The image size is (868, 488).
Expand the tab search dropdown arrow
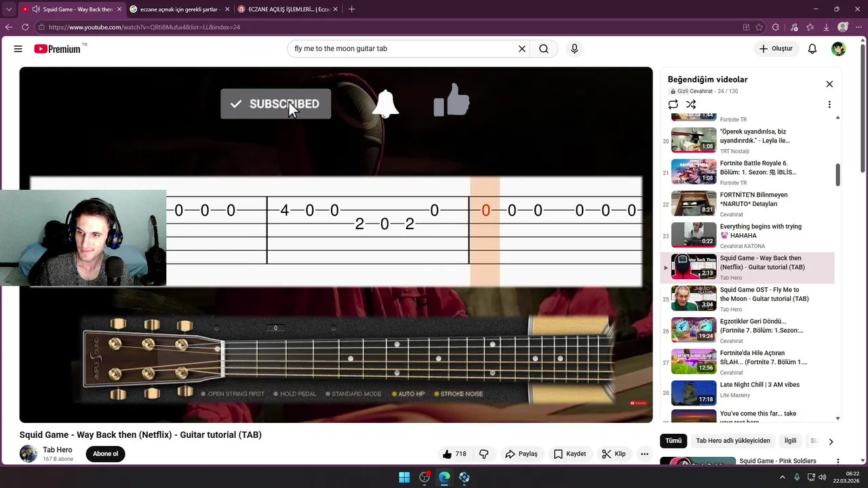(9, 9)
